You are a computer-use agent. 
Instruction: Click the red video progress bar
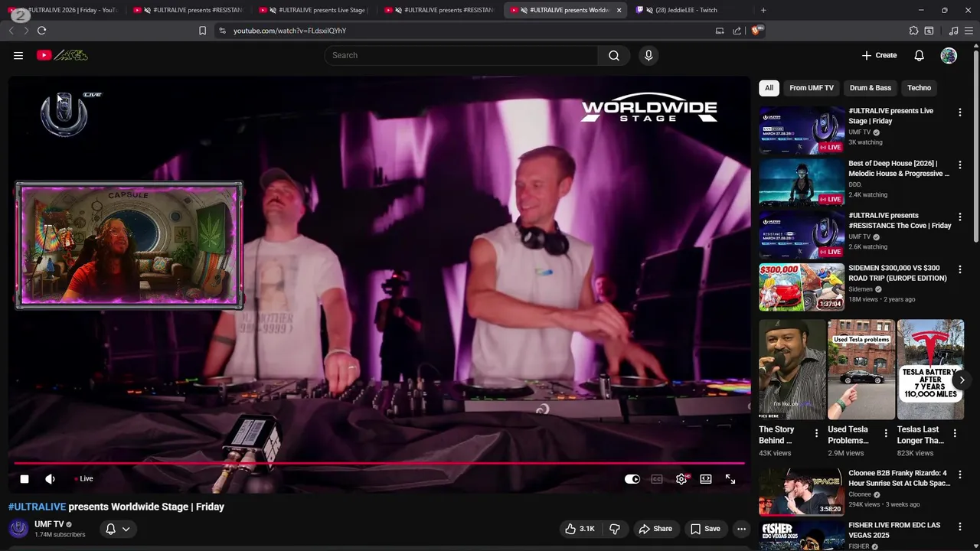379,463
